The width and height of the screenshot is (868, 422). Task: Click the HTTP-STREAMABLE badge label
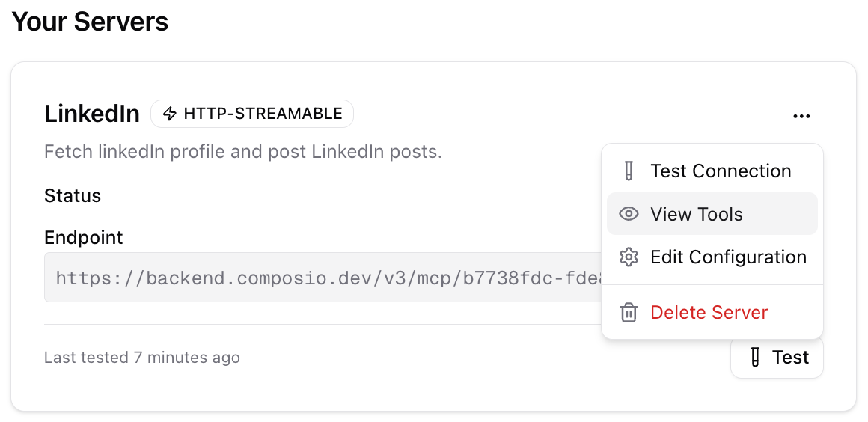coord(263,114)
